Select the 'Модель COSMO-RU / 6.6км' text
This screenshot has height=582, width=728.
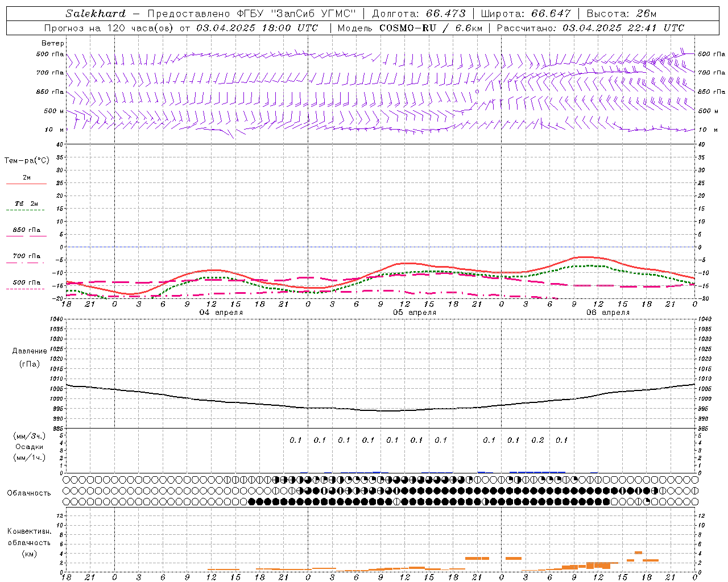(409, 28)
